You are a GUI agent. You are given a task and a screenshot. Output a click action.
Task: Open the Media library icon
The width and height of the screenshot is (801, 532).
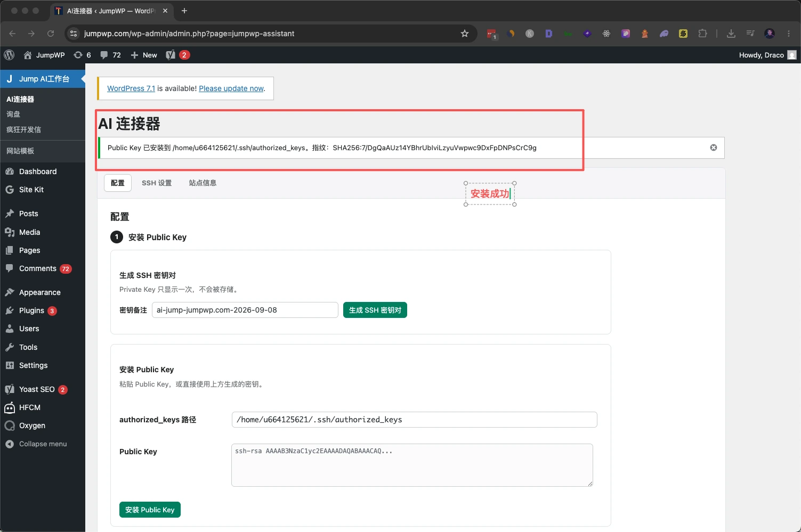pyautogui.click(x=10, y=232)
